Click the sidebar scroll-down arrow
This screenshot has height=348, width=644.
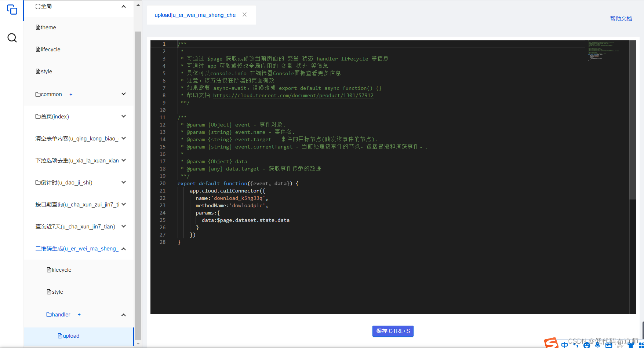(x=138, y=344)
